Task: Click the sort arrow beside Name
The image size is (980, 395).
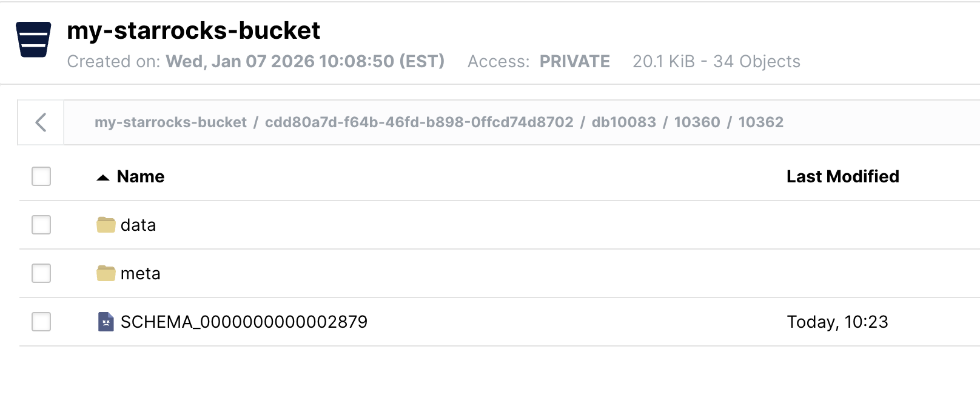Action: (x=104, y=177)
